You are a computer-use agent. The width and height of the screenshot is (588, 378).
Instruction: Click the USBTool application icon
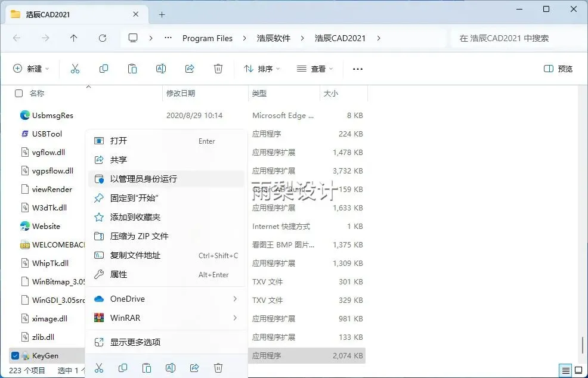point(25,134)
